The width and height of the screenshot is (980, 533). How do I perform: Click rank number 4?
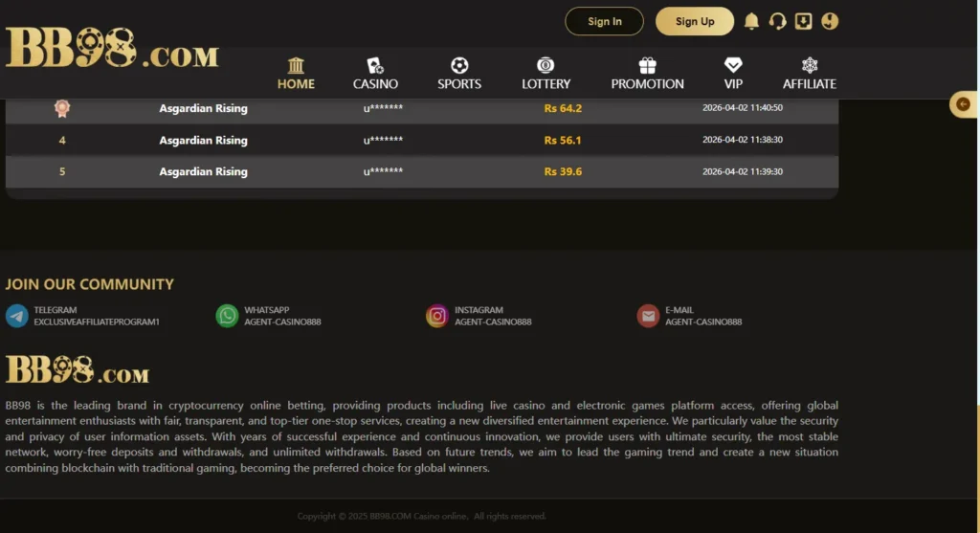click(x=62, y=140)
